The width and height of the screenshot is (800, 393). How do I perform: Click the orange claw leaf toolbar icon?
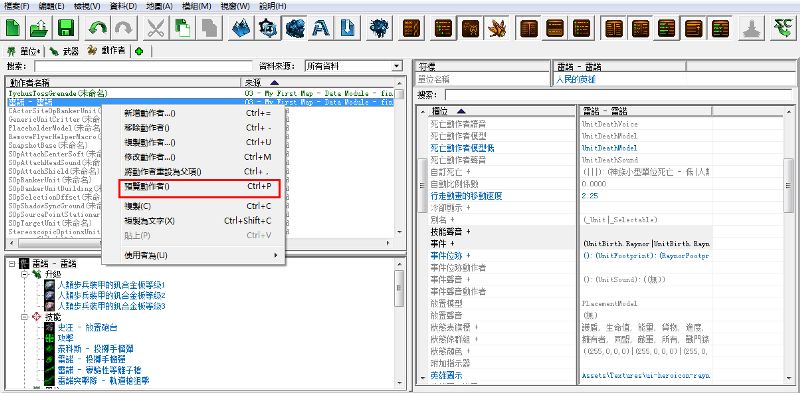pos(496,27)
